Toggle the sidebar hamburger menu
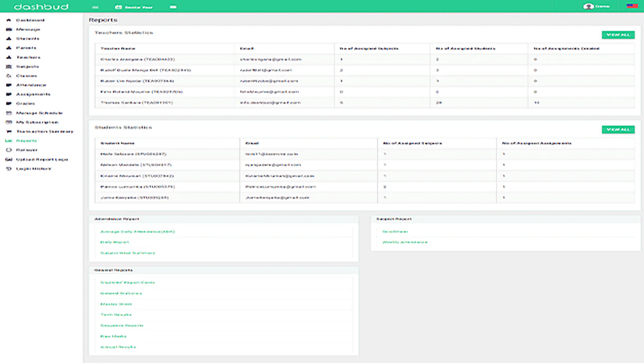Viewport: 644px width, 363px height. point(95,7)
